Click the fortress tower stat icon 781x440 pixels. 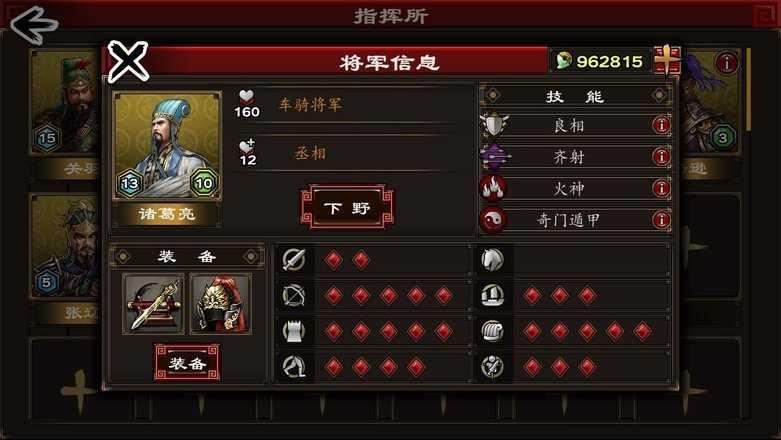pyautogui.click(x=294, y=331)
